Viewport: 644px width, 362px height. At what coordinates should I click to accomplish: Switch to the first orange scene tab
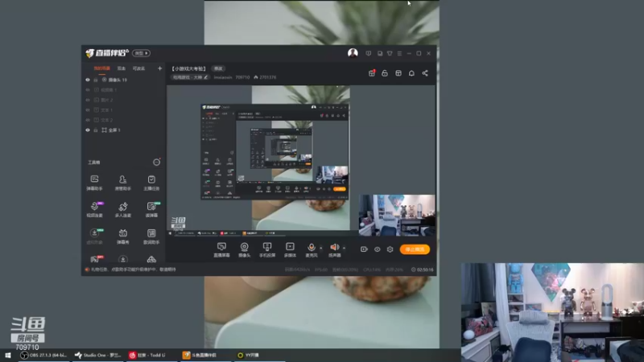tap(102, 68)
